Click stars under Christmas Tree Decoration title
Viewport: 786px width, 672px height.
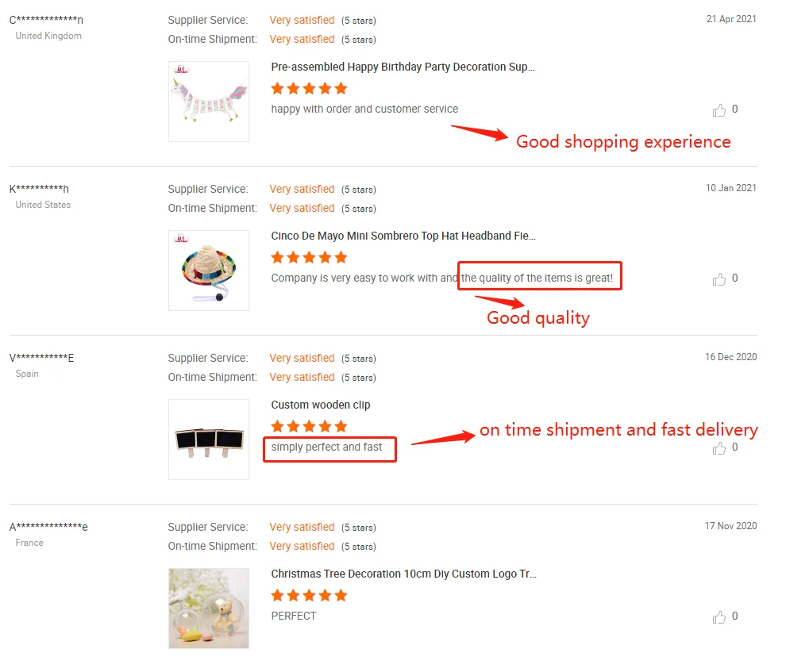309,595
